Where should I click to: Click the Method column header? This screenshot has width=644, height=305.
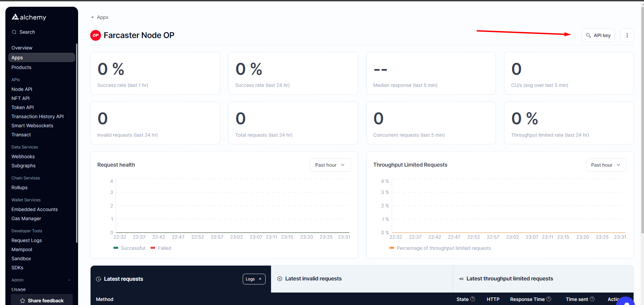pos(105,299)
